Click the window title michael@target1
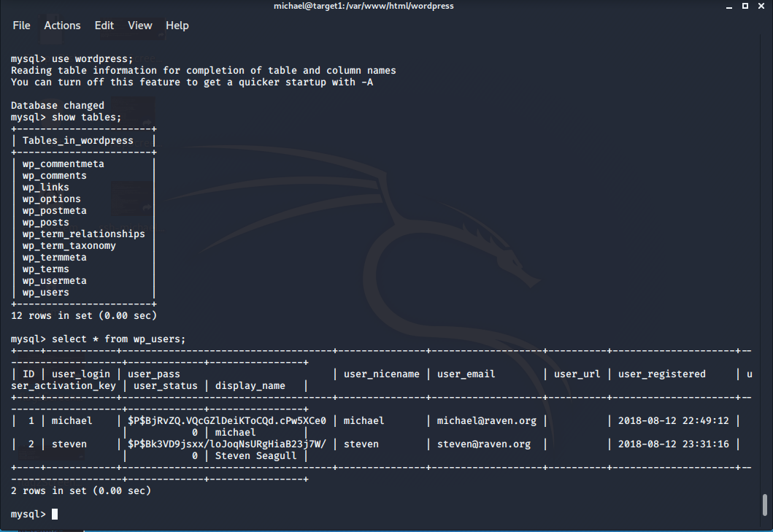 tap(364, 6)
